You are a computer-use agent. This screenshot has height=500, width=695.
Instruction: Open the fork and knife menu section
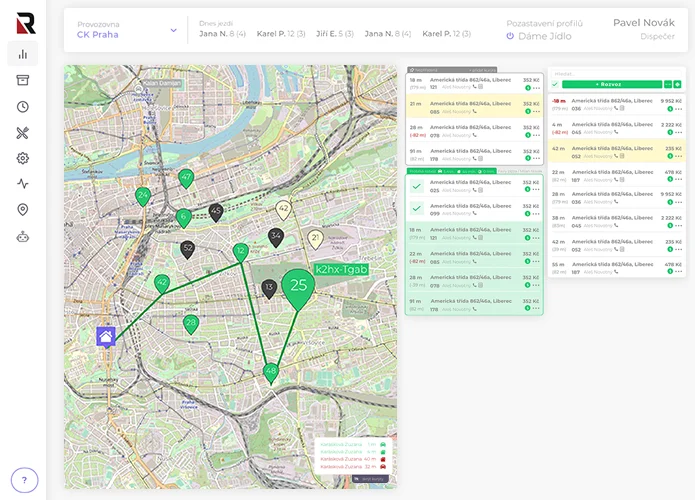[x=22, y=132]
